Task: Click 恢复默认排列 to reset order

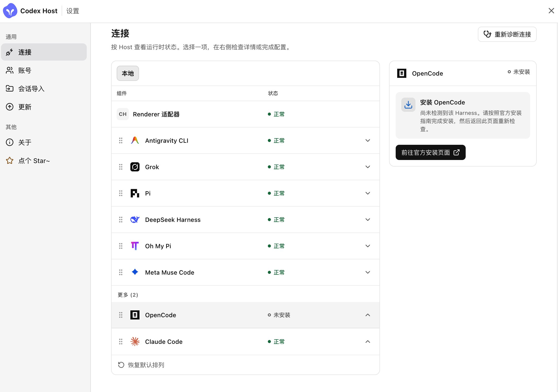Action: [x=141, y=365]
